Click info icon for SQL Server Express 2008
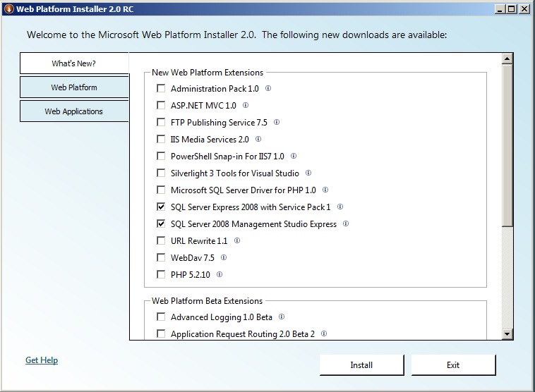Image resolution: width=535 pixels, height=392 pixels. pos(340,207)
